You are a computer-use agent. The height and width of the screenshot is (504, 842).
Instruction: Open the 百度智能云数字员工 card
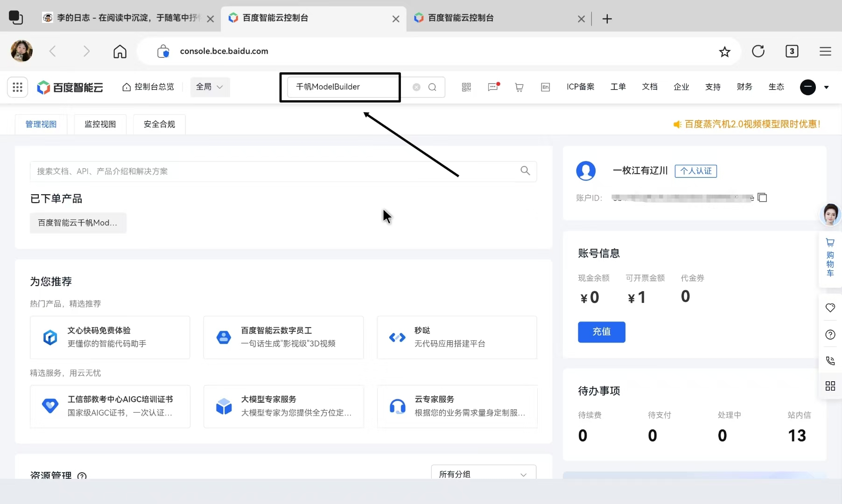click(x=283, y=337)
